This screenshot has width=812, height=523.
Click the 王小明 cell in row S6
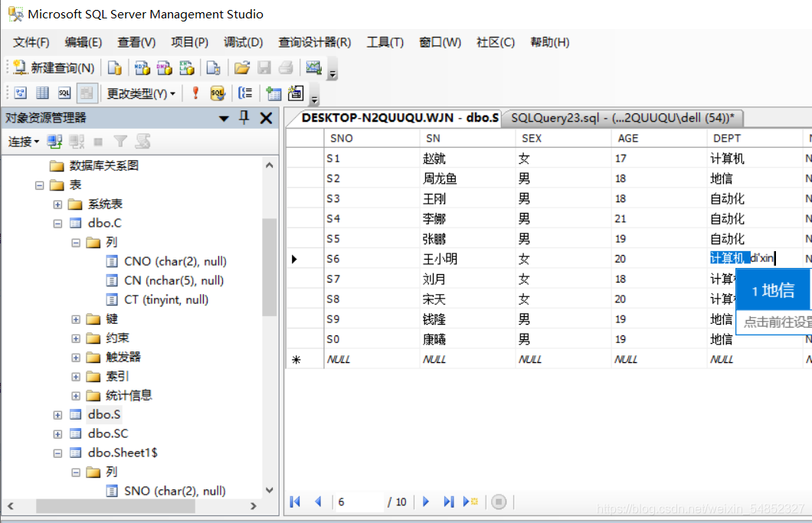click(x=467, y=258)
